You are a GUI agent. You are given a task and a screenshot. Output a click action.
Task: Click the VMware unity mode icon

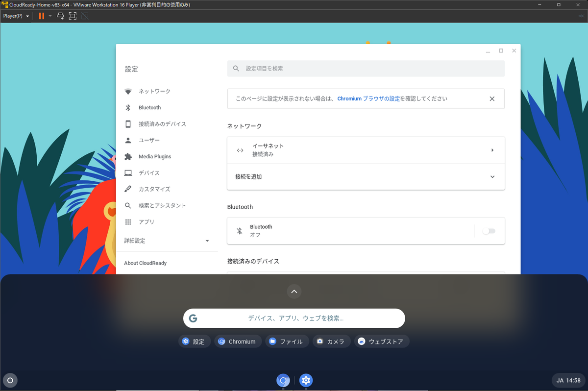(85, 16)
